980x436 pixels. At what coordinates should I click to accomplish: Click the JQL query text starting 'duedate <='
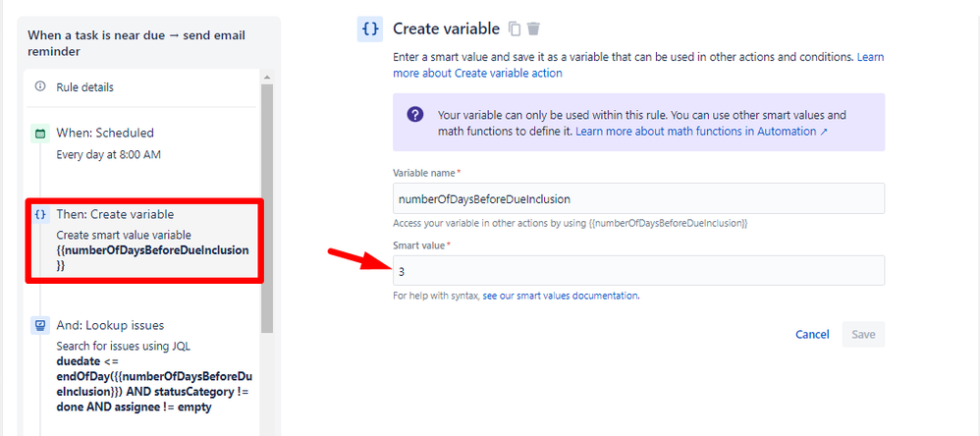[x=154, y=384]
